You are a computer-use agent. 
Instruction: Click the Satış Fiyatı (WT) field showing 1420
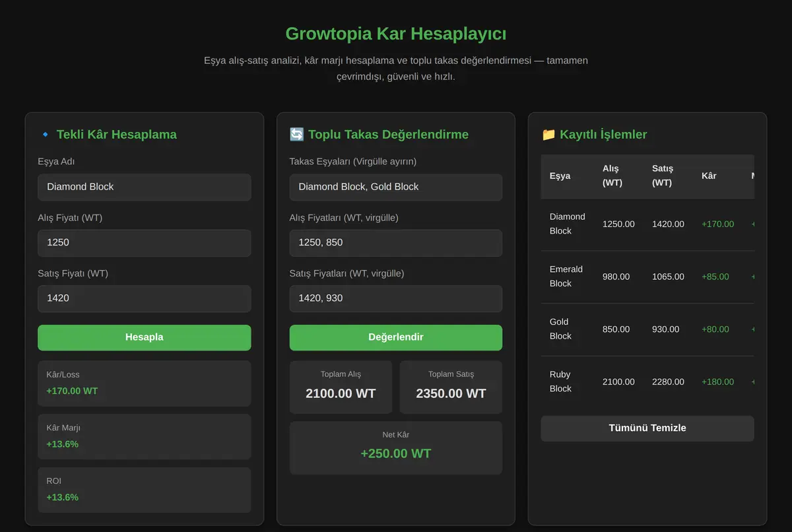145,298
